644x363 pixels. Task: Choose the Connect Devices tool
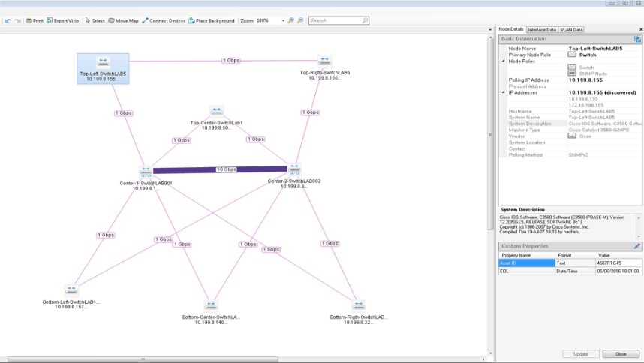[164, 20]
